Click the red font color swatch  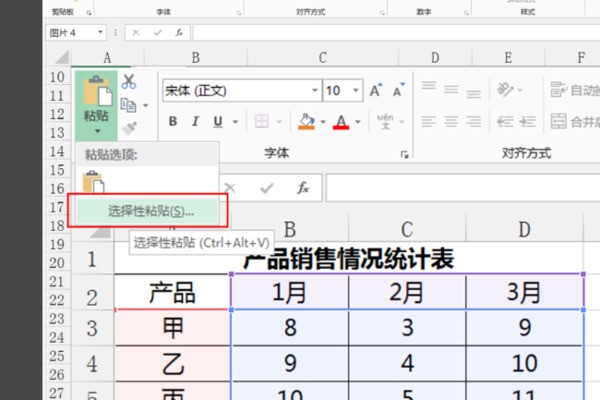point(341,122)
